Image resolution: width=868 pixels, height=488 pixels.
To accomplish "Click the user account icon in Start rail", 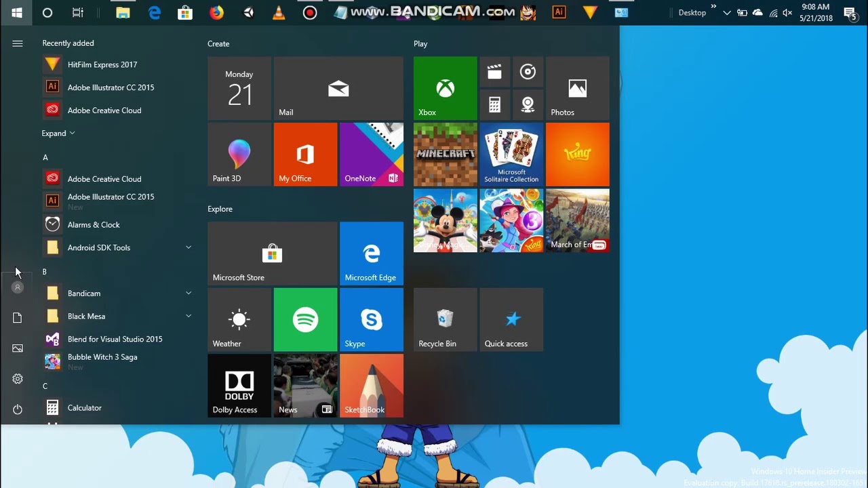I will [18, 287].
